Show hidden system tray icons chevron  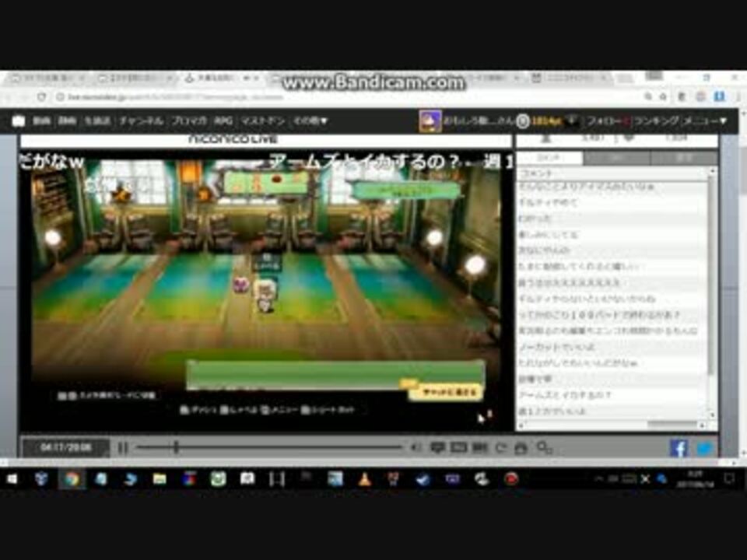[x=598, y=479]
